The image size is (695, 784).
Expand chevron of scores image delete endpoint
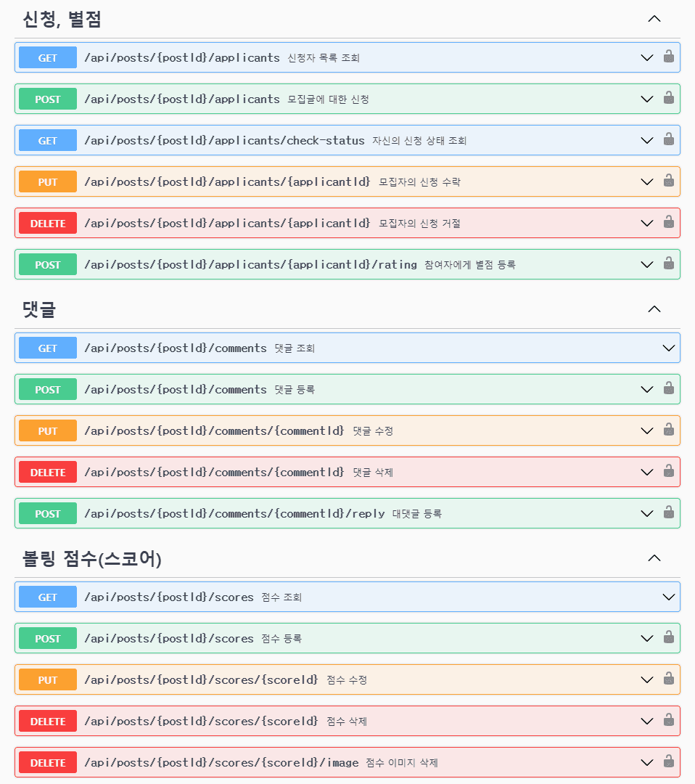[647, 763]
